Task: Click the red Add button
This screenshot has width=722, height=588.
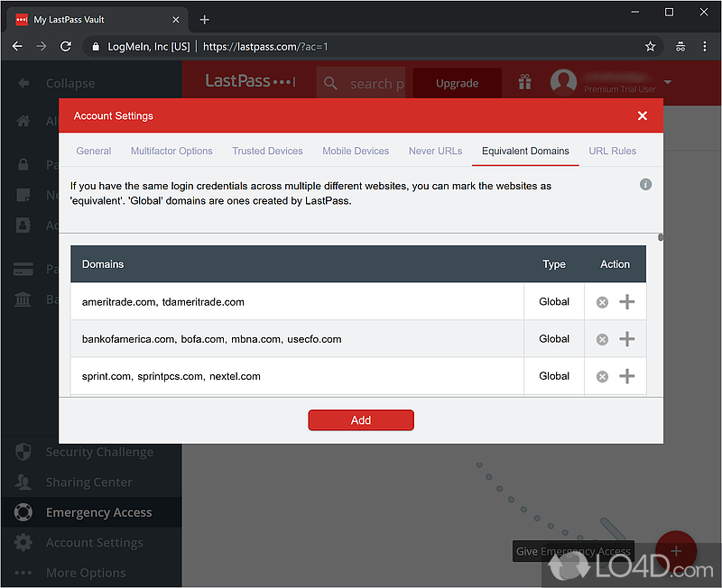Action: coord(361,420)
